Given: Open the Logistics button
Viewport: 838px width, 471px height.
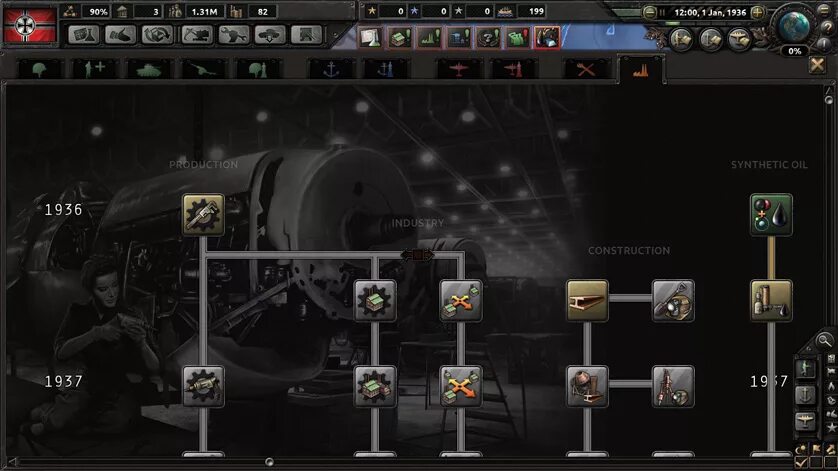Looking at the screenshot, I should coord(307,35).
